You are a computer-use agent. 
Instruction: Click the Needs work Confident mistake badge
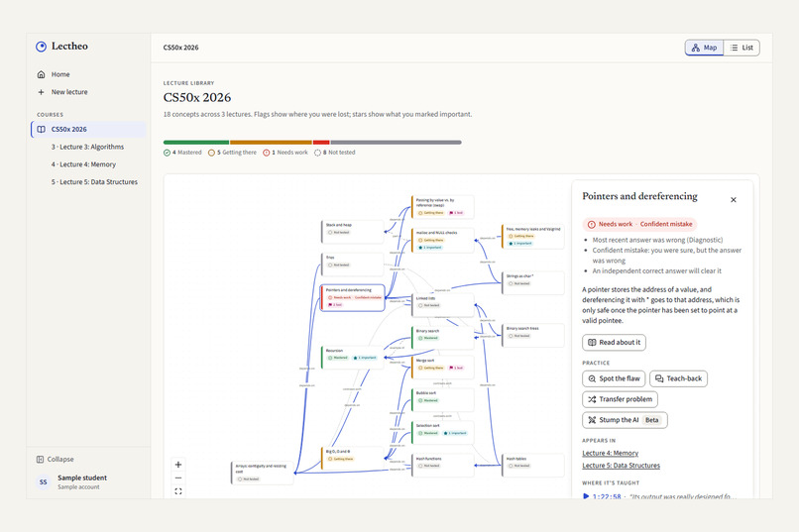(x=640, y=224)
